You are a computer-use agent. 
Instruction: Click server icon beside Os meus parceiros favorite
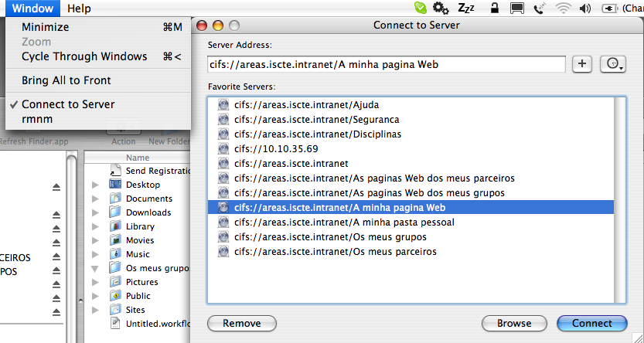(x=223, y=252)
